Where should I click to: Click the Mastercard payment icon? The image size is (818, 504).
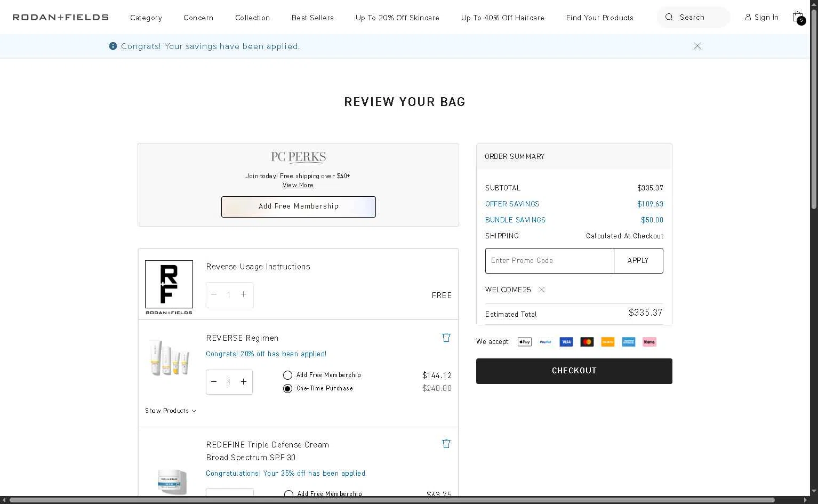[x=587, y=342]
